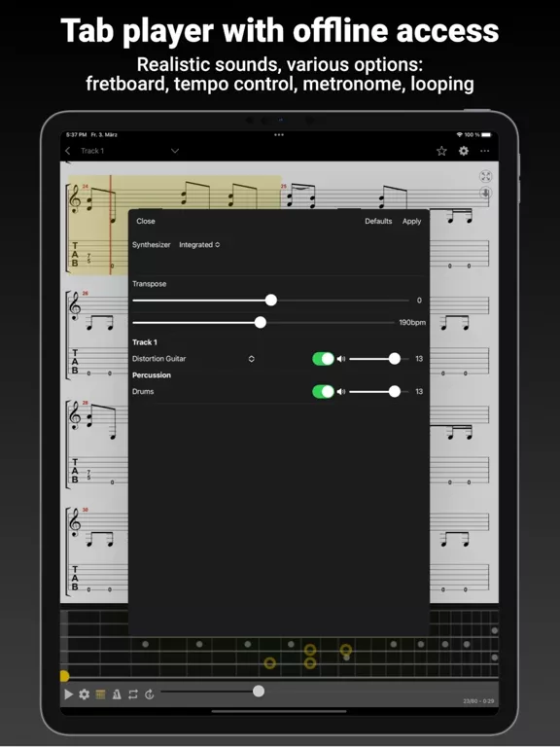Open player settings gear in bottom toolbar

point(85,694)
